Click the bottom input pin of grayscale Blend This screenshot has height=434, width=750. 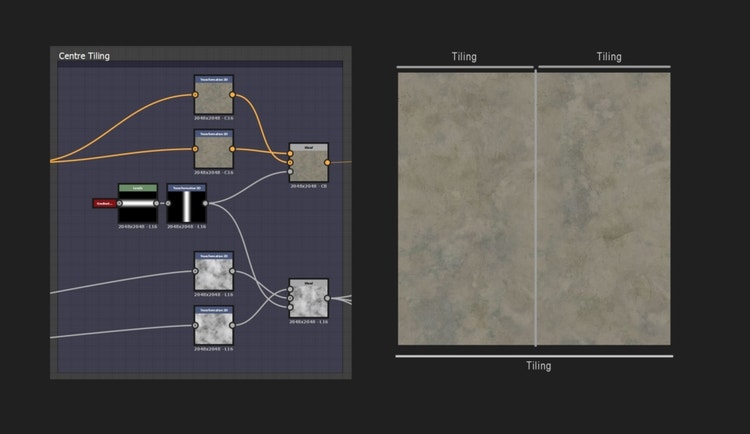coord(290,307)
